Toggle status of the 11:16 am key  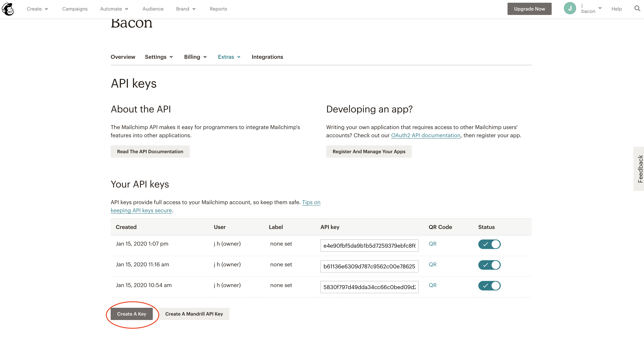[489, 265]
